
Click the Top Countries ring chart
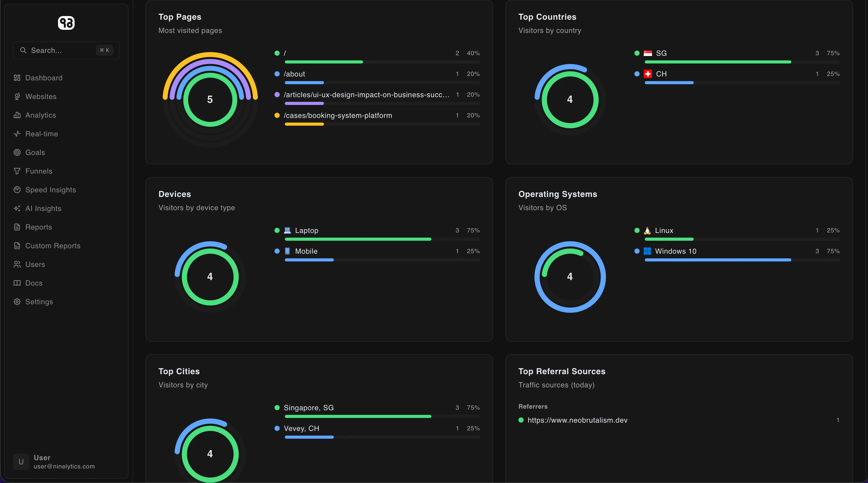[x=570, y=99]
